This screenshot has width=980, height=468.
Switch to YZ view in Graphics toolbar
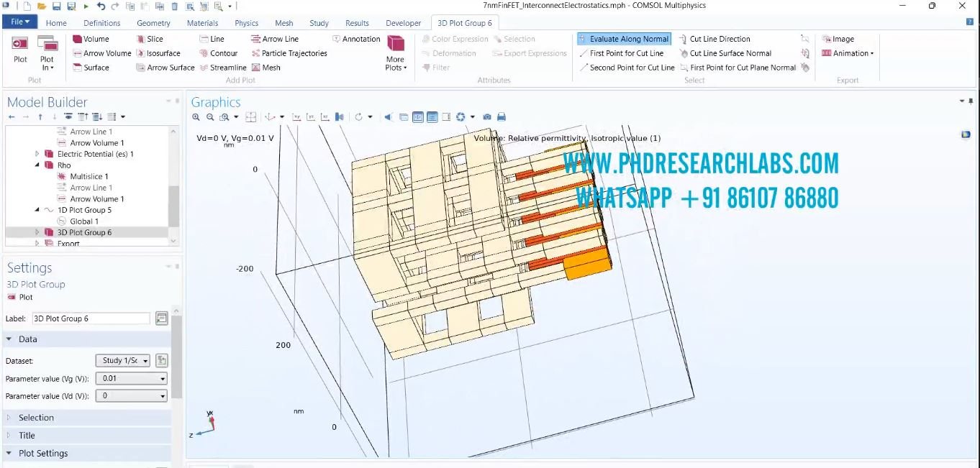pos(311,116)
